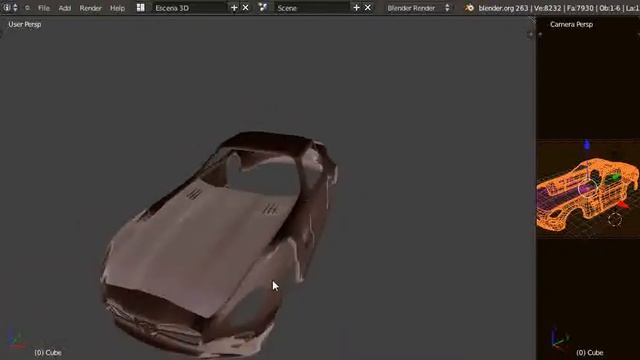This screenshot has height=360, width=640.
Task: Click the axis orientation gizmo in Camera Persp view
Action: [x=559, y=338]
